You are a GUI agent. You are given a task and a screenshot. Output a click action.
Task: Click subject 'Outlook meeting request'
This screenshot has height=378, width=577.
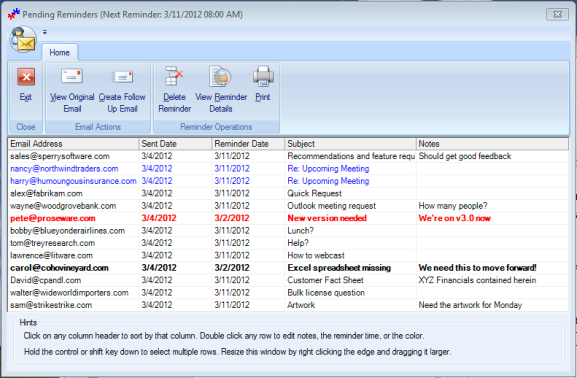[x=332, y=206]
